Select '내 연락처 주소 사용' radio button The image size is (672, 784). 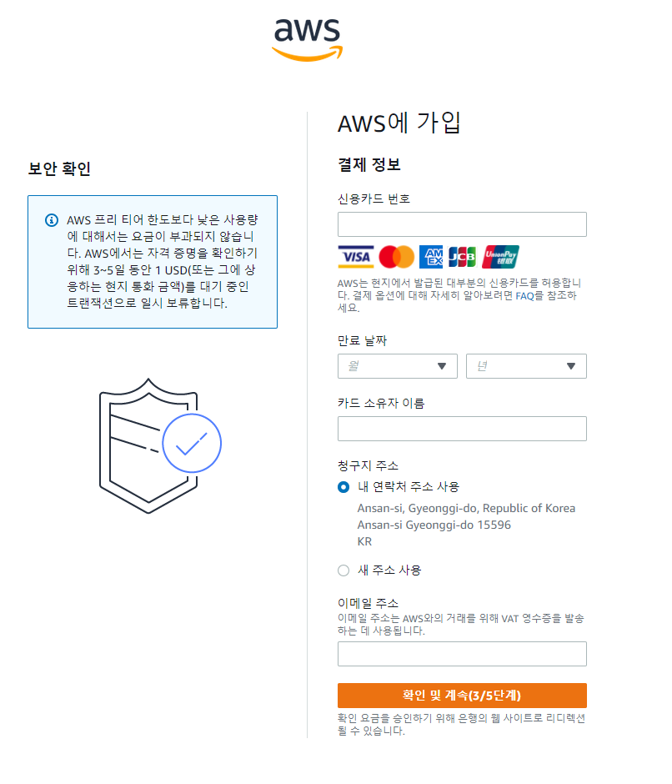(344, 487)
